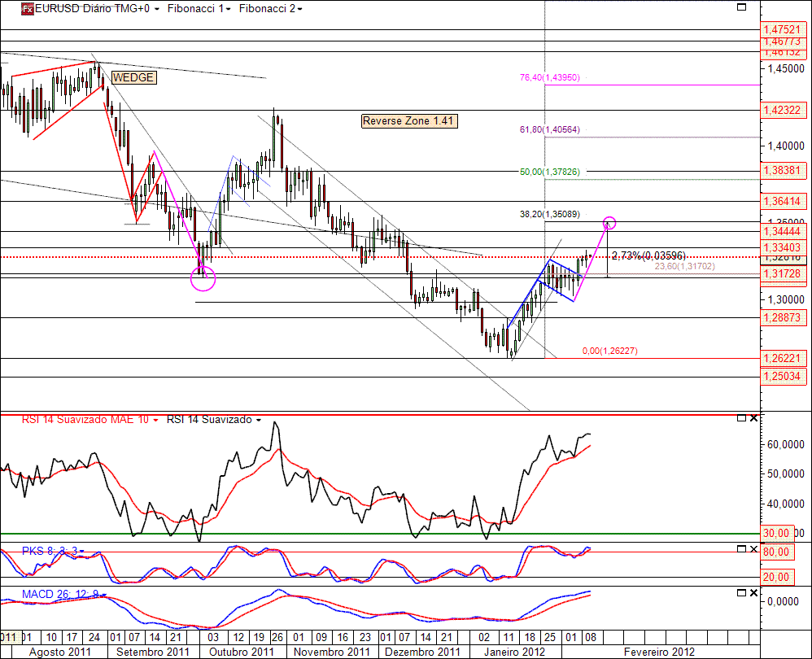The width and height of the screenshot is (812, 659).
Task: Click Outubro 2011 on the time axis
Action: click(242, 652)
